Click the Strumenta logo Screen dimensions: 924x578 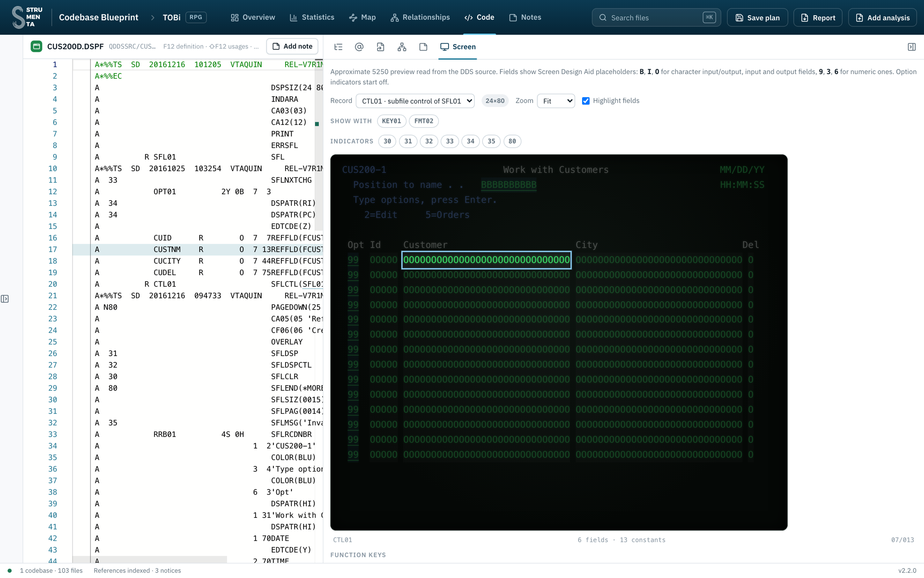click(27, 17)
